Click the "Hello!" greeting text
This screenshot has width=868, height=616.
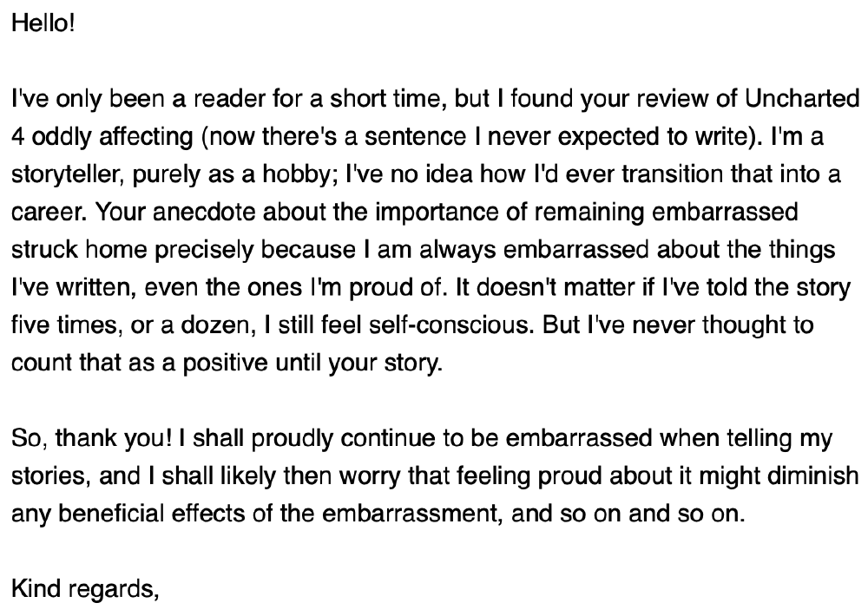pyautogui.click(x=43, y=23)
